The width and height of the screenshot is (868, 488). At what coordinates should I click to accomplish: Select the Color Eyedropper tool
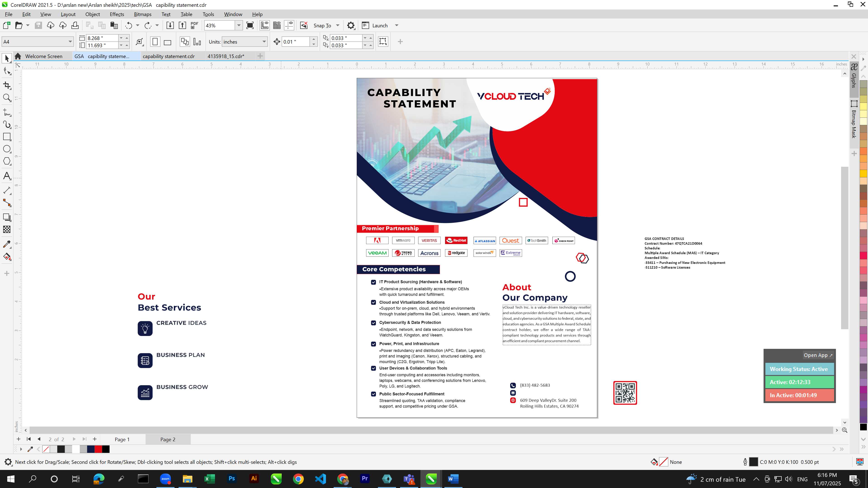point(7,244)
